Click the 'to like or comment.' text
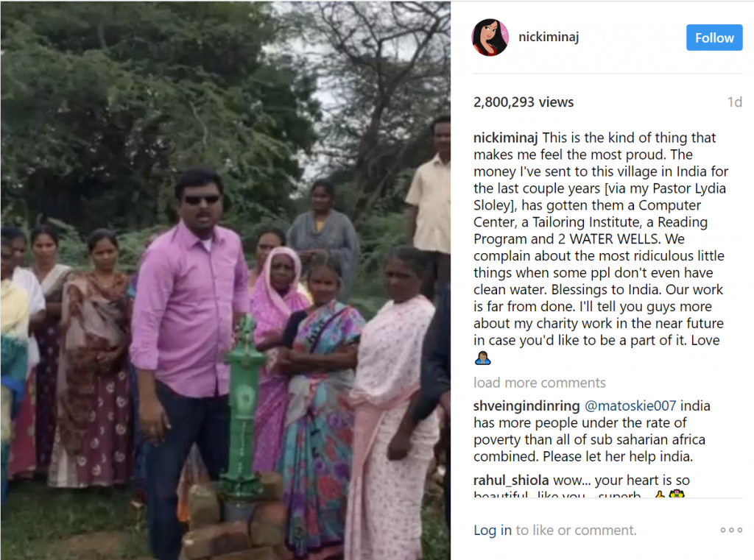 pos(576,530)
